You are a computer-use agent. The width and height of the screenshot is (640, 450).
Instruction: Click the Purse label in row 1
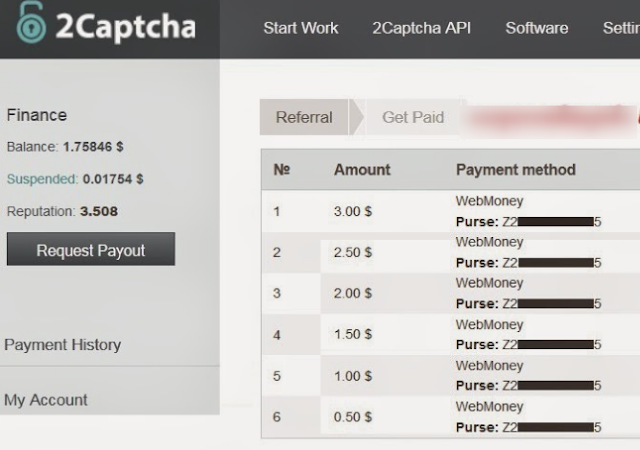pos(477,222)
